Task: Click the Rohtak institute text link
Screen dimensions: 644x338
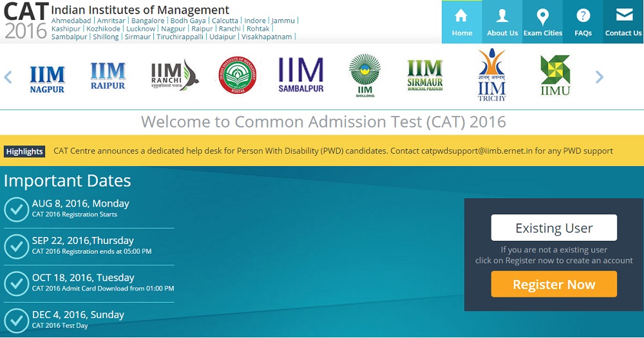Action: click(258, 29)
